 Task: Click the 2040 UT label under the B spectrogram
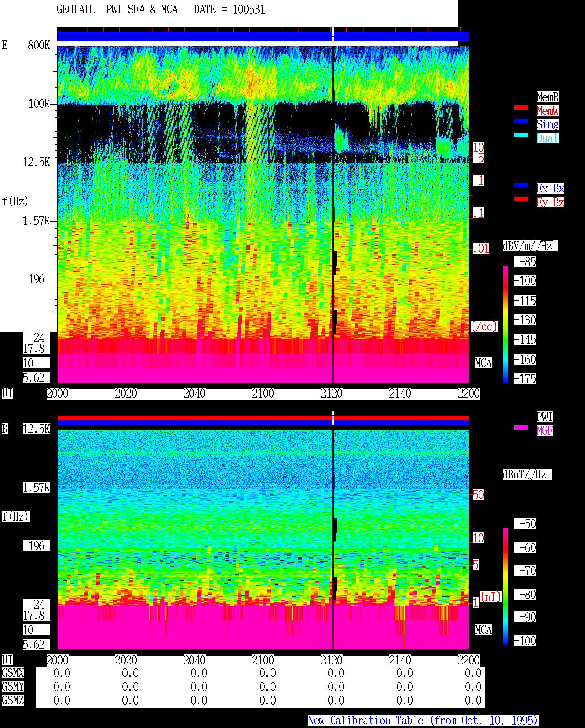click(194, 660)
